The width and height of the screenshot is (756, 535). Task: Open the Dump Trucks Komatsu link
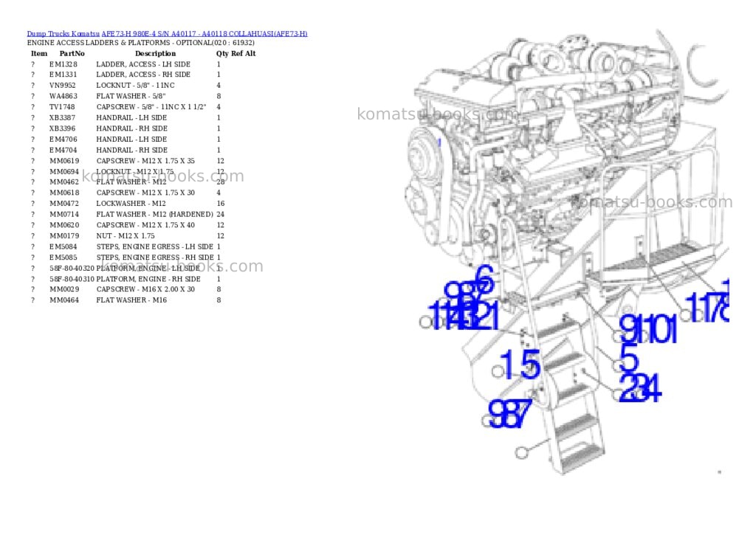click(x=63, y=34)
